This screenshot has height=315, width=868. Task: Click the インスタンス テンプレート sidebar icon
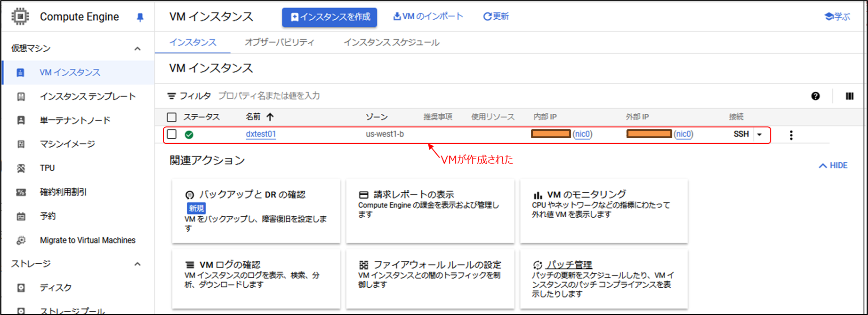21,96
